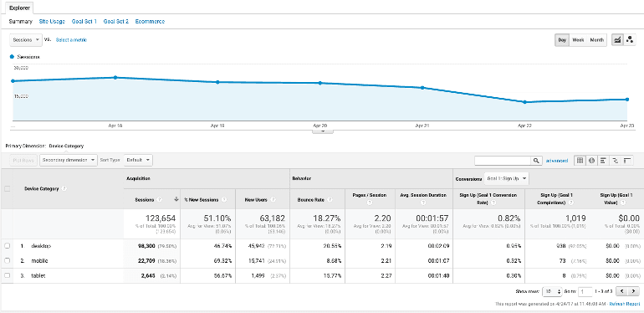Open help icon next to Device Category
This screenshot has width=644, height=313.
[64, 188]
